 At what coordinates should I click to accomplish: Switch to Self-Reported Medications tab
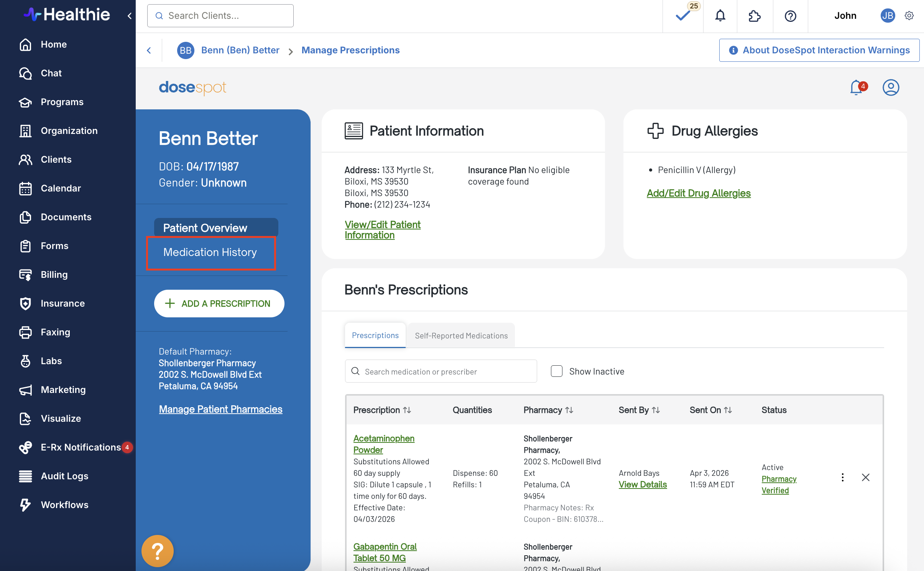461,335
